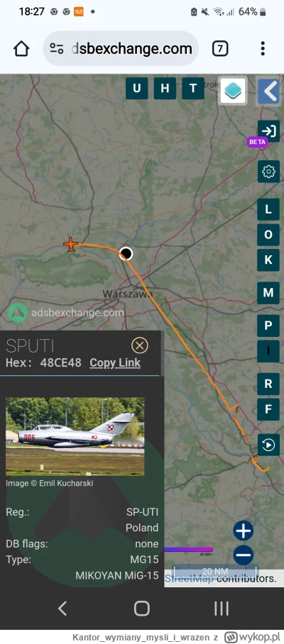Click the altitude color scale bar

click(x=189, y=550)
